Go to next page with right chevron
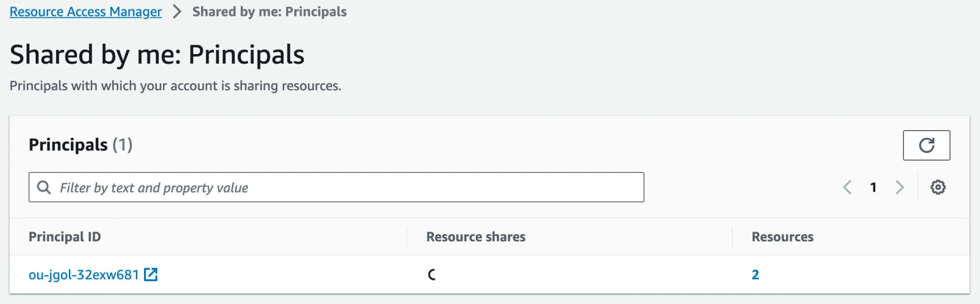This screenshot has height=304, width=980. point(899,187)
